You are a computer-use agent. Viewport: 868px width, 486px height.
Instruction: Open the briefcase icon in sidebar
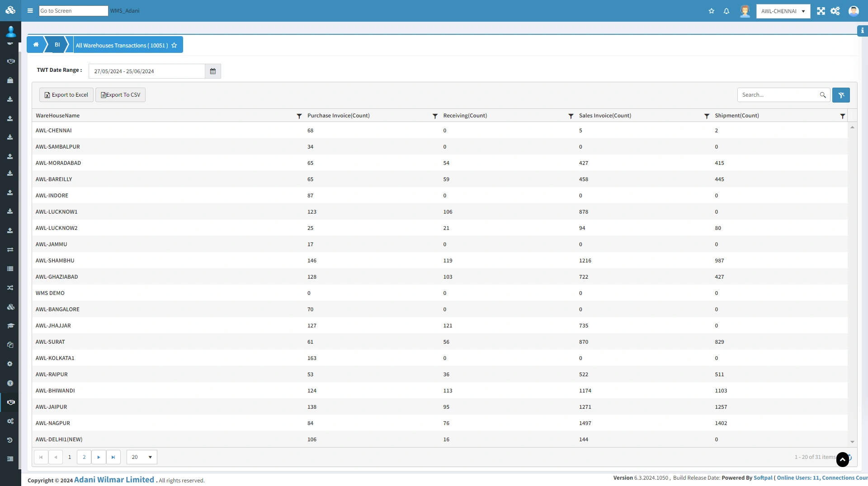[10, 80]
